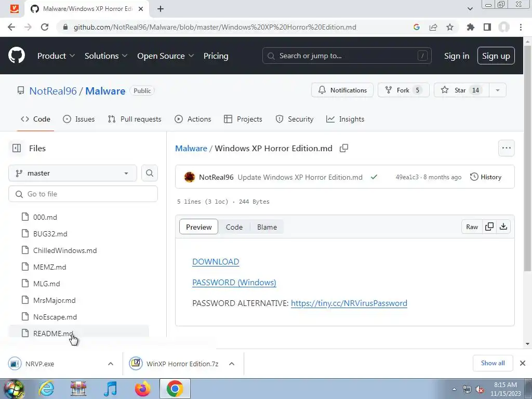This screenshot has height=399, width=532.
Task: Click the Google icon in address bar
Action: pos(417,27)
